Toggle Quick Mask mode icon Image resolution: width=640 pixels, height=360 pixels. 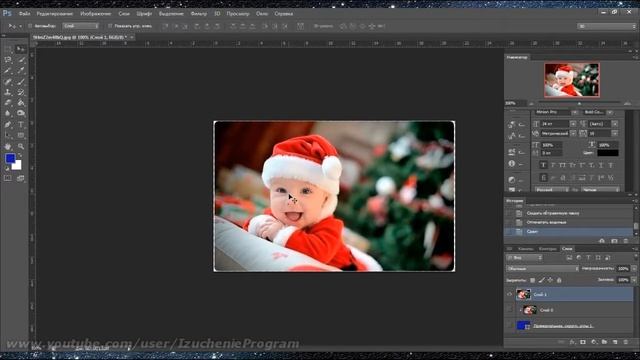tap(8, 178)
